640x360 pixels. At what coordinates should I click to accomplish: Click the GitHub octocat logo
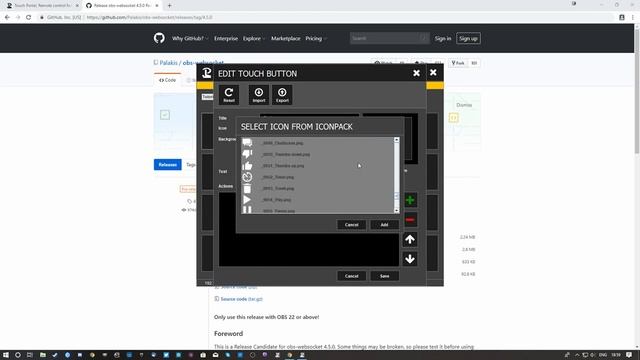point(159,38)
